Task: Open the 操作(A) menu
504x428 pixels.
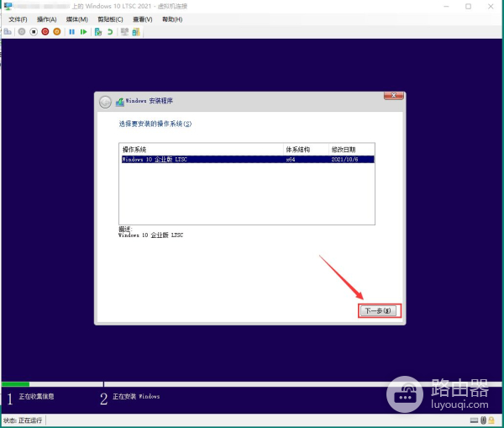Action: pos(46,19)
